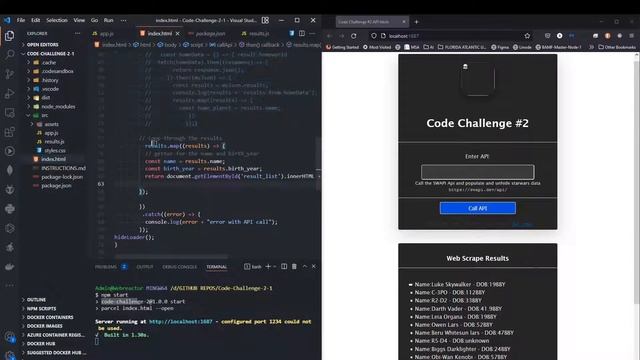640x360 pixels.
Task: Expand the OPEN EDITORS section
Action: [42, 44]
